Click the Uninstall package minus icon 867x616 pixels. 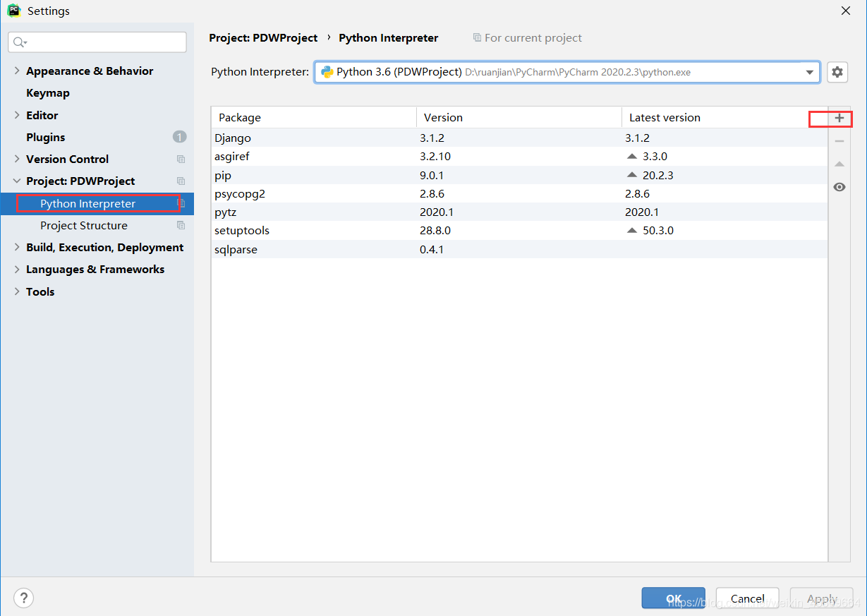tap(839, 140)
